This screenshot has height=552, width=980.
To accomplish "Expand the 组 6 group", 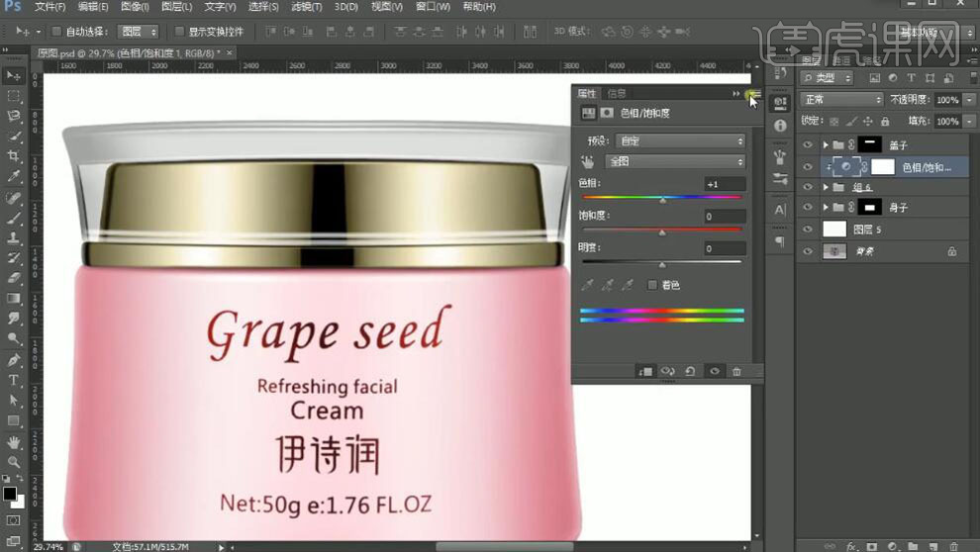I will 825,187.
